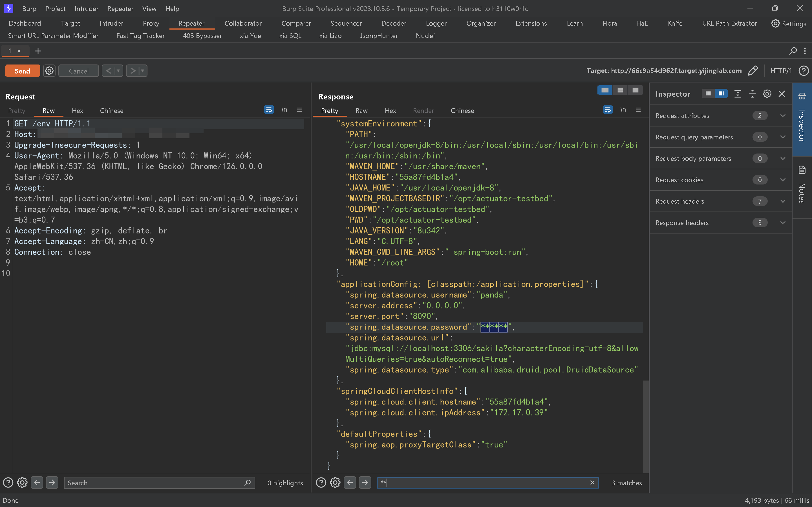812x507 pixels.
Task: Click the search magnifier in tab bar
Action: (x=793, y=51)
